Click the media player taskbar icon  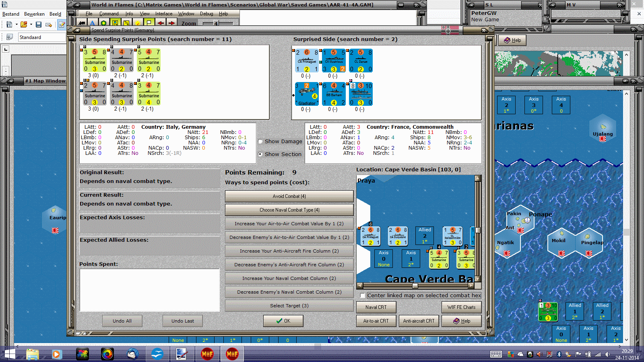click(x=56, y=354)
